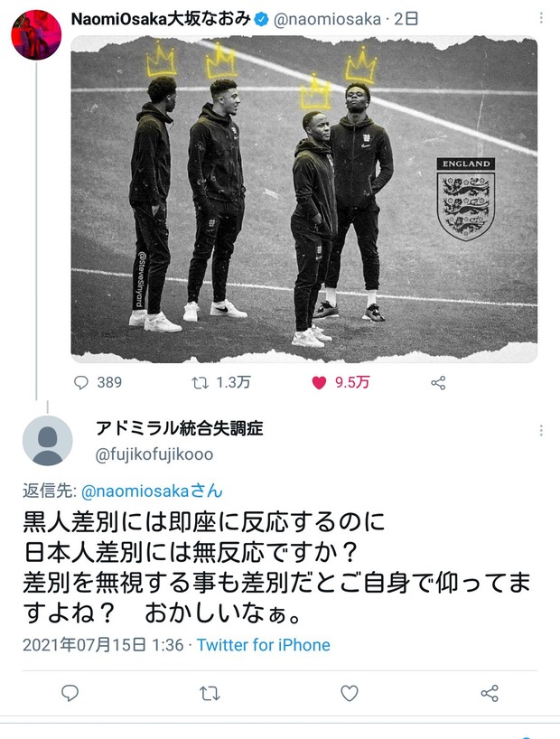
Task: Share Naomi Osaka's tweet via share icon
Action: [x=438, y=383]
